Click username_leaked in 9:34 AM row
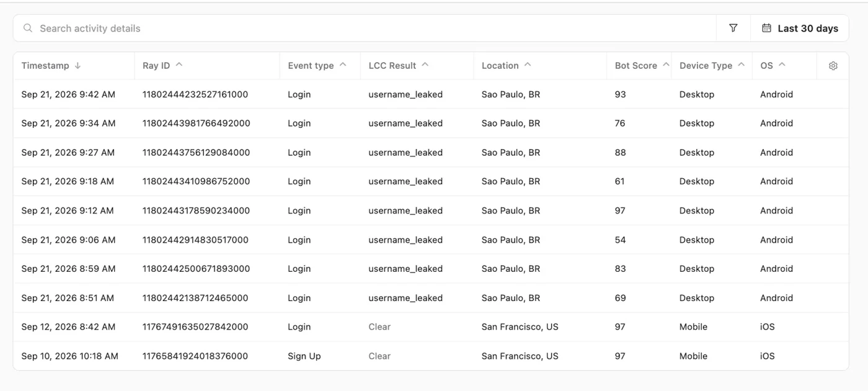The width and height of the screenshot is (868, 391). [405, 124]
